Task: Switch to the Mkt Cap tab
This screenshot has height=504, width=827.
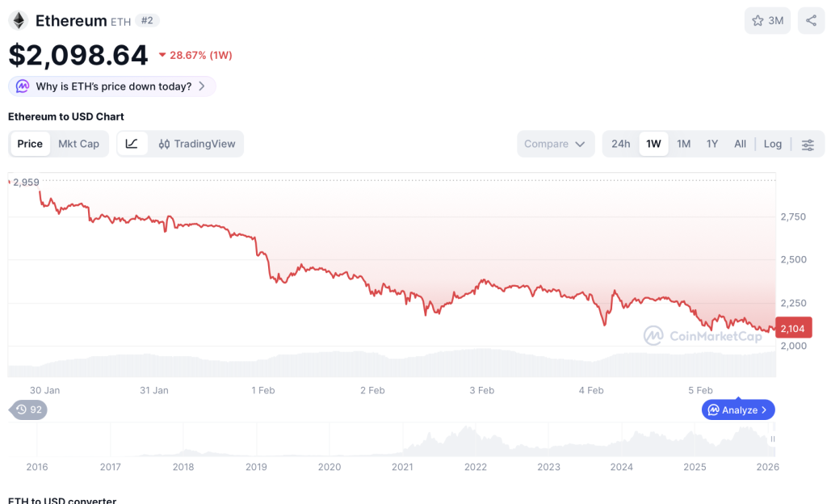Action: (78, 143)
